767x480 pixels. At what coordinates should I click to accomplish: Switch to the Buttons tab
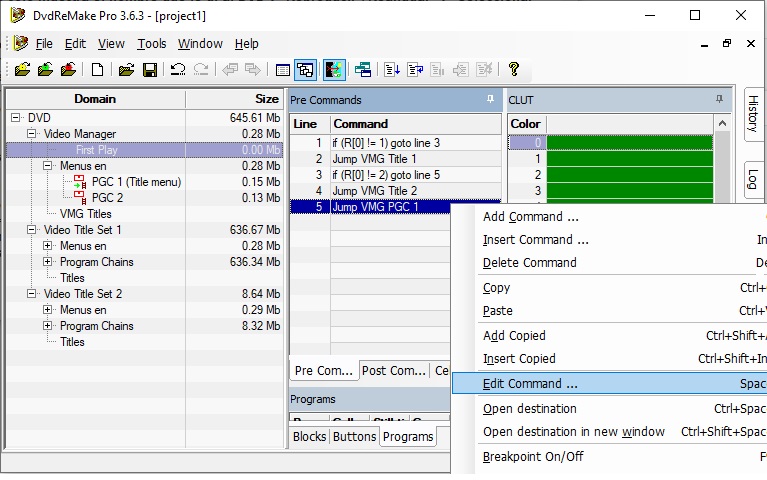(x=355, y=436)
